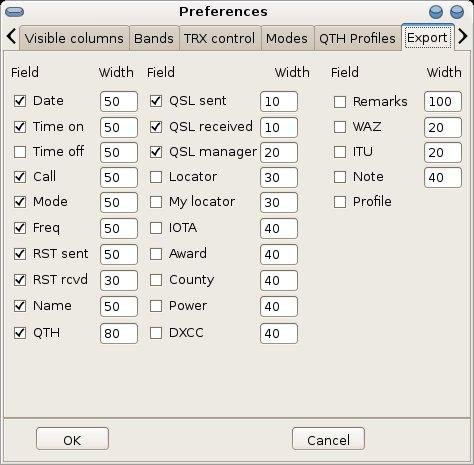Check the My locator checkbox
Screen dimensions: 474x465
(156, 202)
